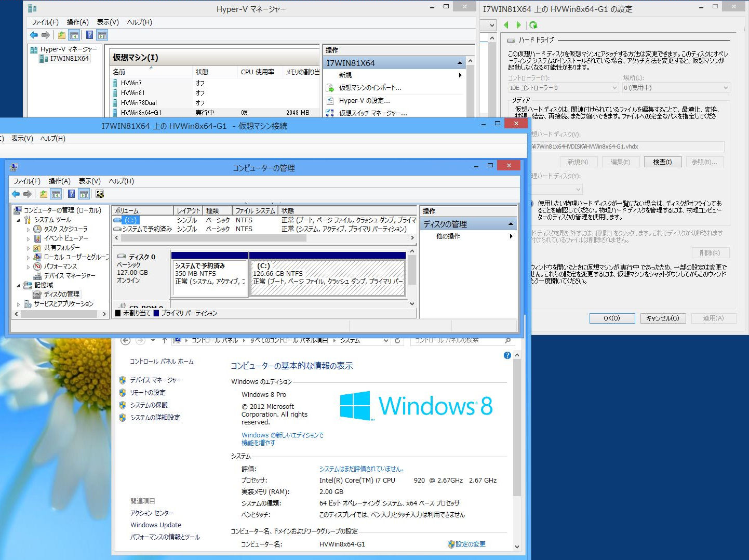Open the IDE Controller 0 dropdown

tap(563, 88)
